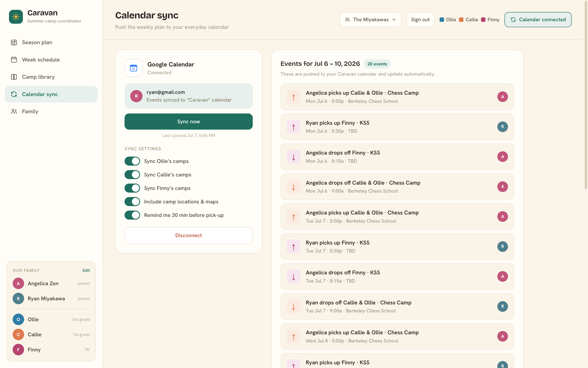Viewport: 588px width, 368px height.
Task: Toggle Sync Ollie's camps switch
Action: (132, 161)
